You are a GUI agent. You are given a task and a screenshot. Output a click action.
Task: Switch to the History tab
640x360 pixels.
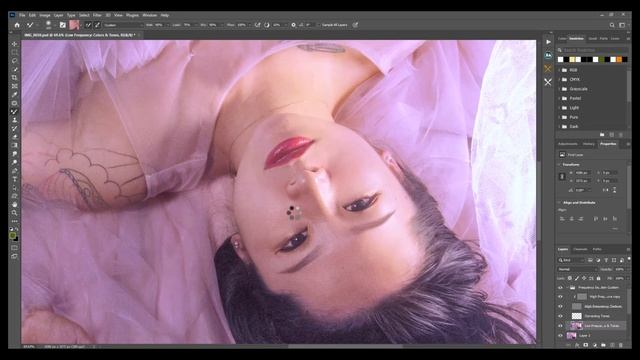(589, 144)
